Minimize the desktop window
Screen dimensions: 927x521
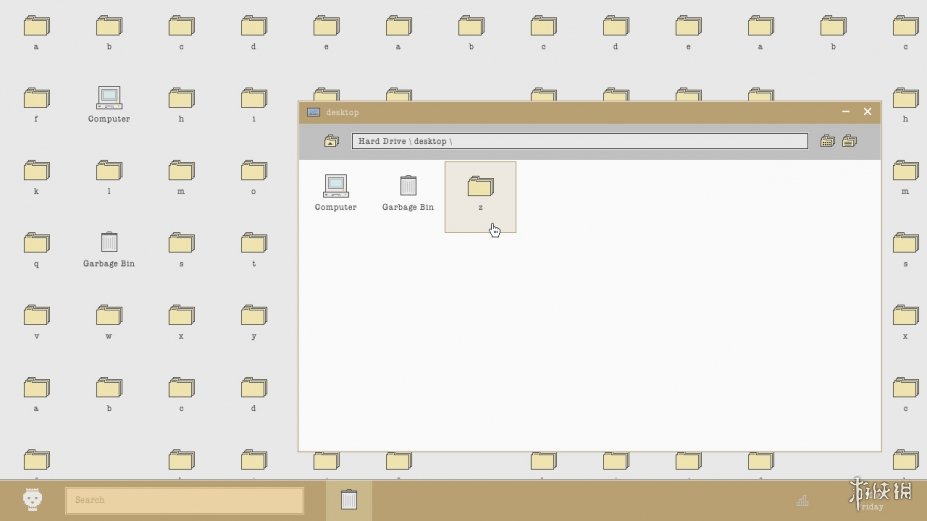tap(846, 112)
